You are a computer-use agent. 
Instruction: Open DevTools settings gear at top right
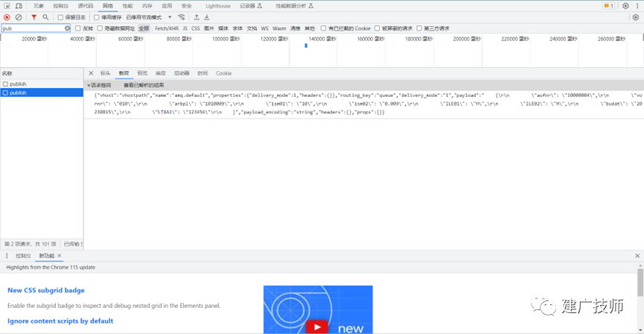625,6
